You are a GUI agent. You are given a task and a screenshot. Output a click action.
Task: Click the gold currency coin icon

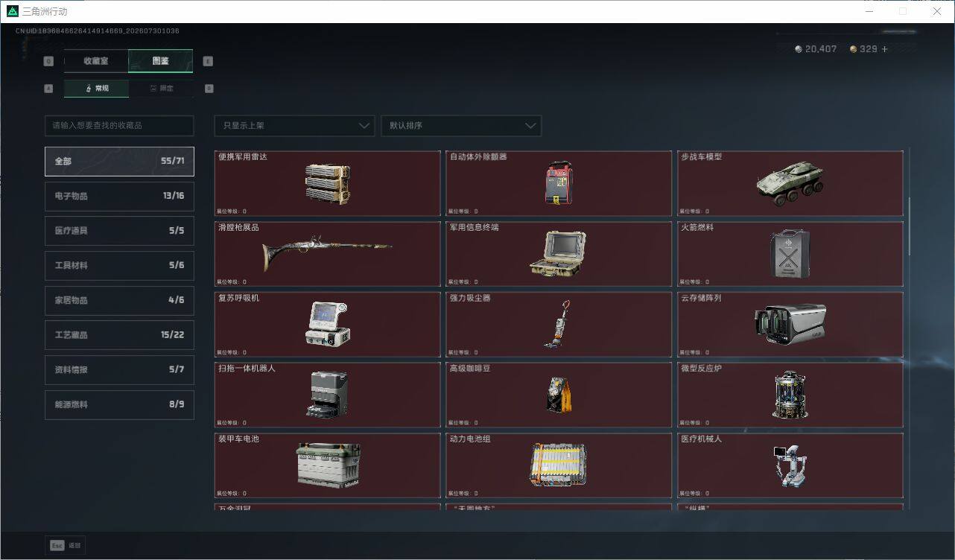click(853, 49)
